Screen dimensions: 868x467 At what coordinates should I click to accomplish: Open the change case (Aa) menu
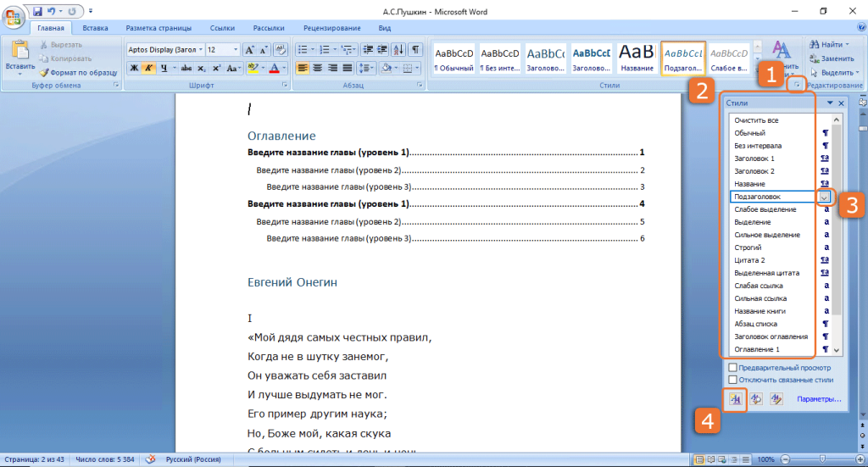point(233,68)
